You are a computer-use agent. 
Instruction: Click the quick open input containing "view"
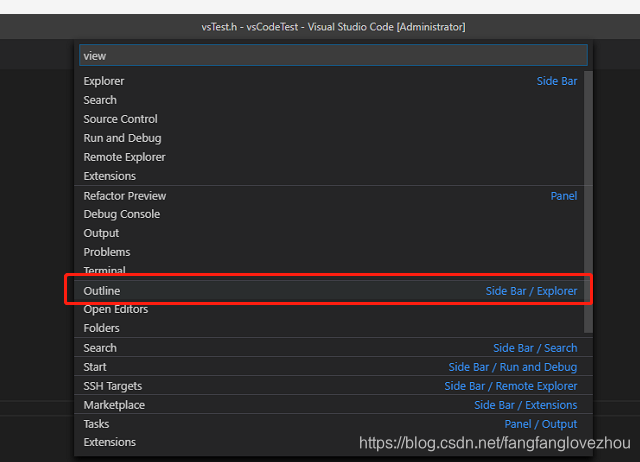click(x=333, y=56)
